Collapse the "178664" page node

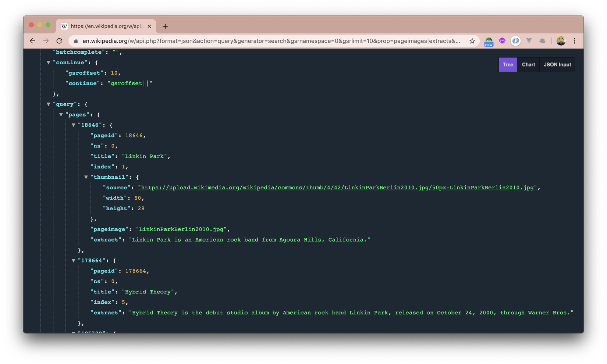(x=74, y=261)
